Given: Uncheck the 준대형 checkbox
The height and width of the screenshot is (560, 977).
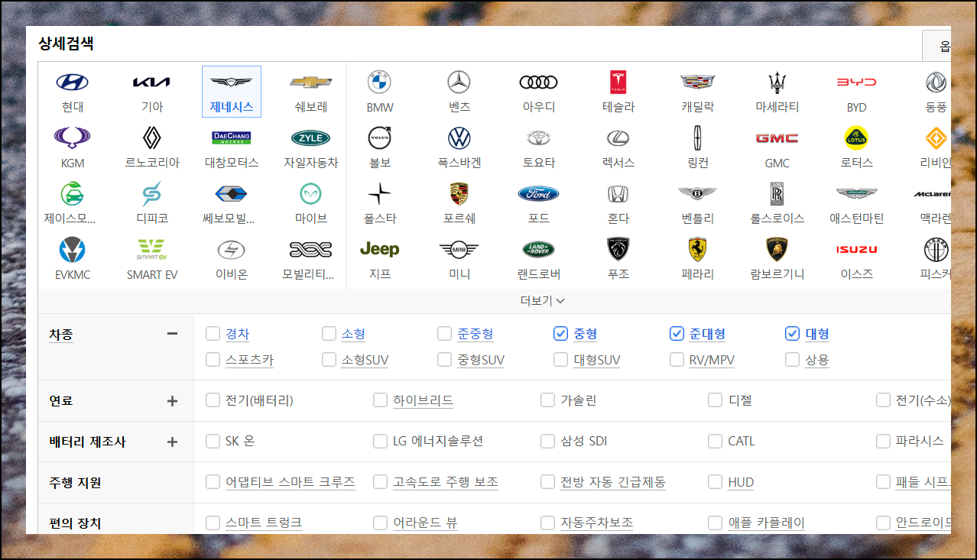Looking at the screenshot, I should pos(677,334).
